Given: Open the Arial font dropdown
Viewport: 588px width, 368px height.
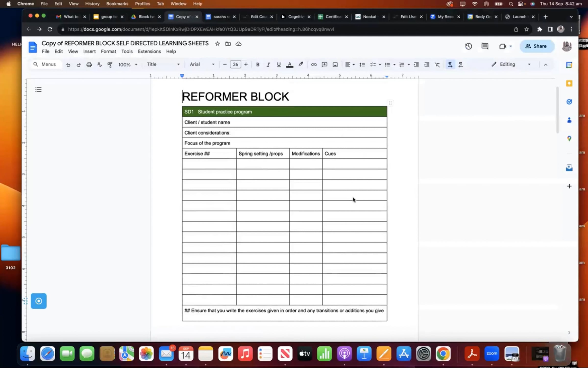Looking at the screenshot, I should tap(202, 64).
